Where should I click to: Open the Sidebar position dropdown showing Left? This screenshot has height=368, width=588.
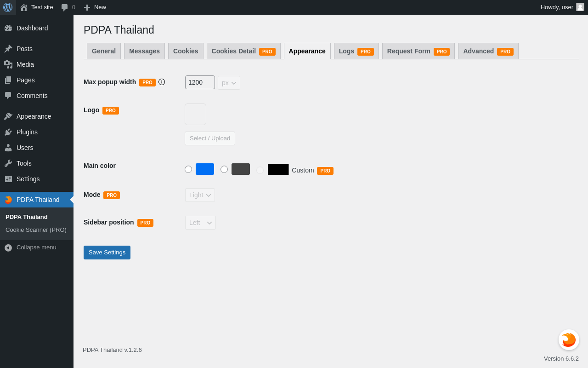pos(200,223)
